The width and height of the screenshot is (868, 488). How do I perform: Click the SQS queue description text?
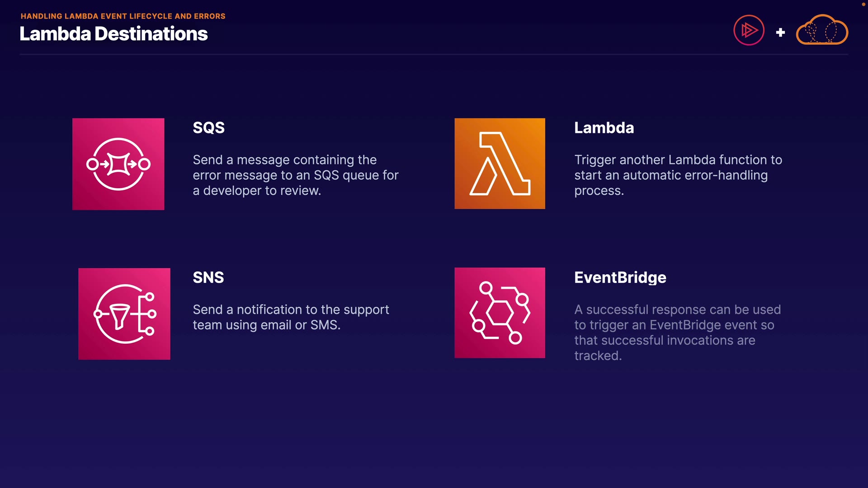click(x=295, y=175)
